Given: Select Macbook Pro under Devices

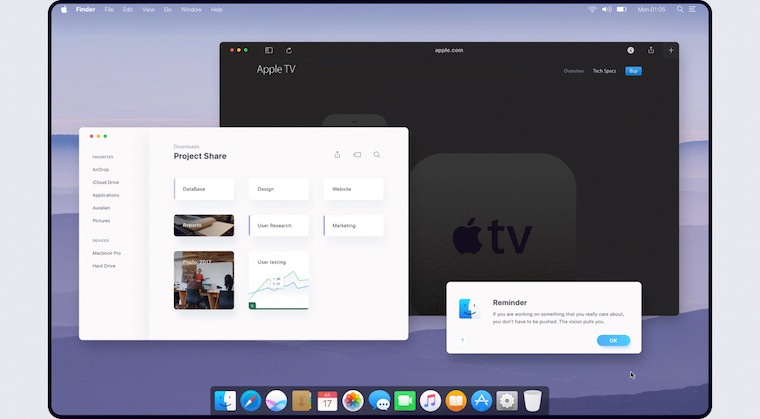Looking at the screenshot, I should coord(107,253).
